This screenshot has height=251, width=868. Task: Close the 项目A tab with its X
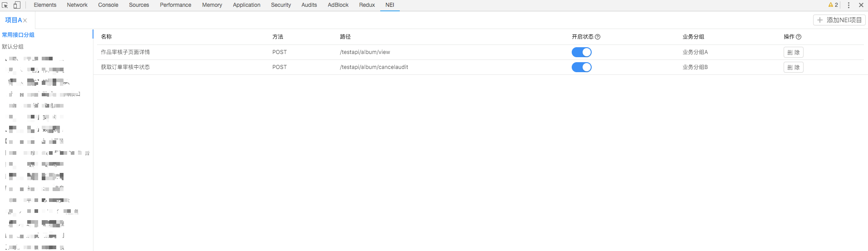pyautogui.click(x=25, y=20)
